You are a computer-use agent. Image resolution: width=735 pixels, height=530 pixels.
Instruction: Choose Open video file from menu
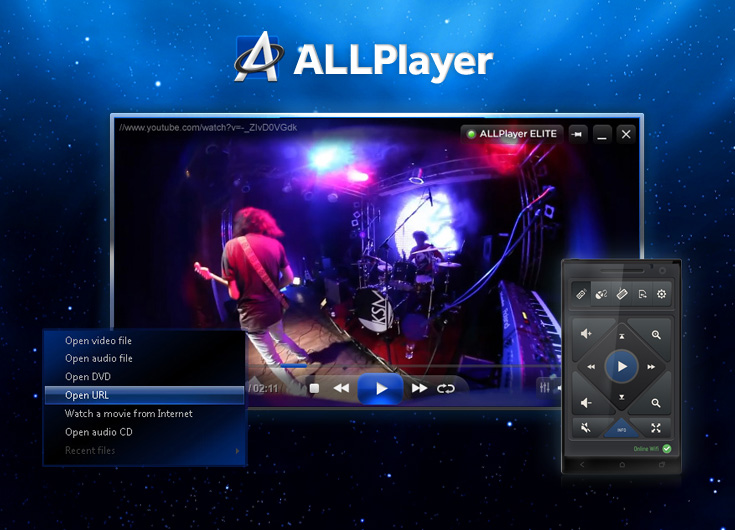[x=144, y=341]
